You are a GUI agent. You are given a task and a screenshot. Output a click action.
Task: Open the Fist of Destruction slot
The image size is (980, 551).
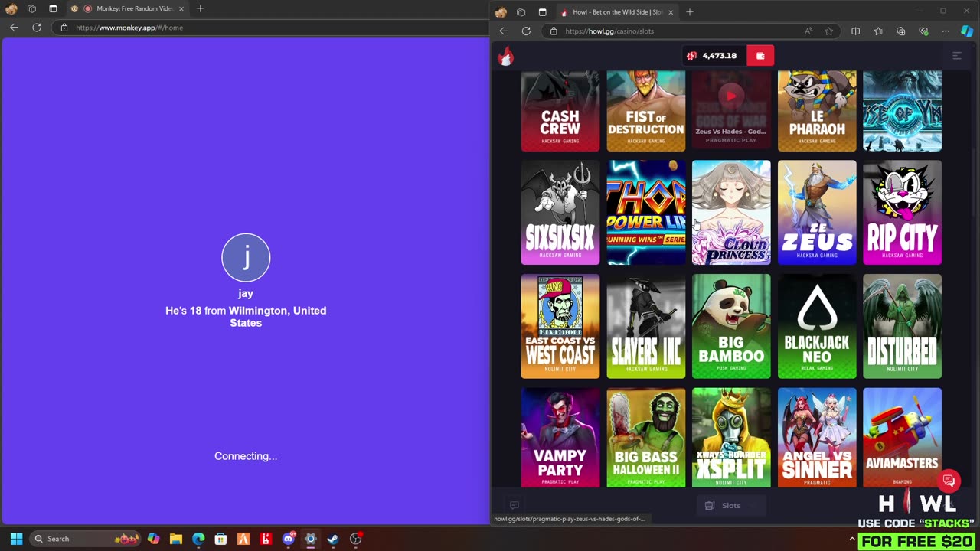[x=646, y=111]
